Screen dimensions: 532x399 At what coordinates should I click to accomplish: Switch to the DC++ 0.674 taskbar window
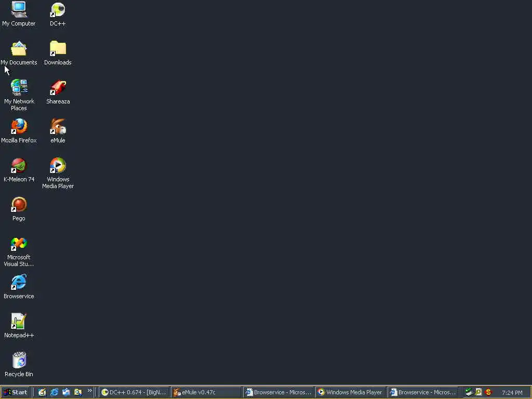(134, 392)
